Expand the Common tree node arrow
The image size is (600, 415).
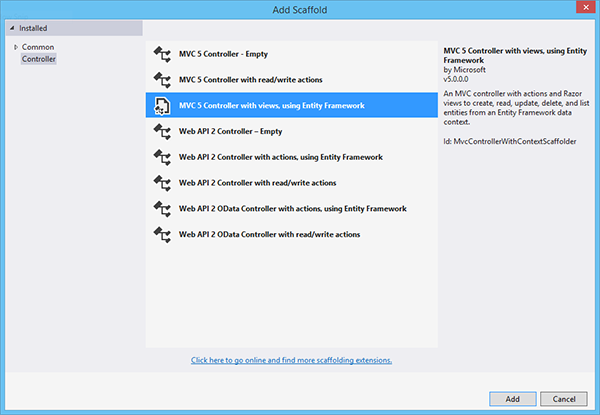tap(16, 47)
